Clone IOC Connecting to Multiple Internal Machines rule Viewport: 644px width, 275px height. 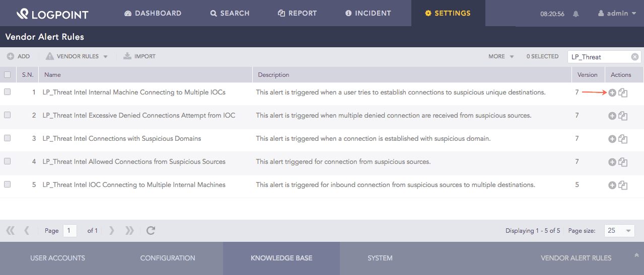coord(623,185)
